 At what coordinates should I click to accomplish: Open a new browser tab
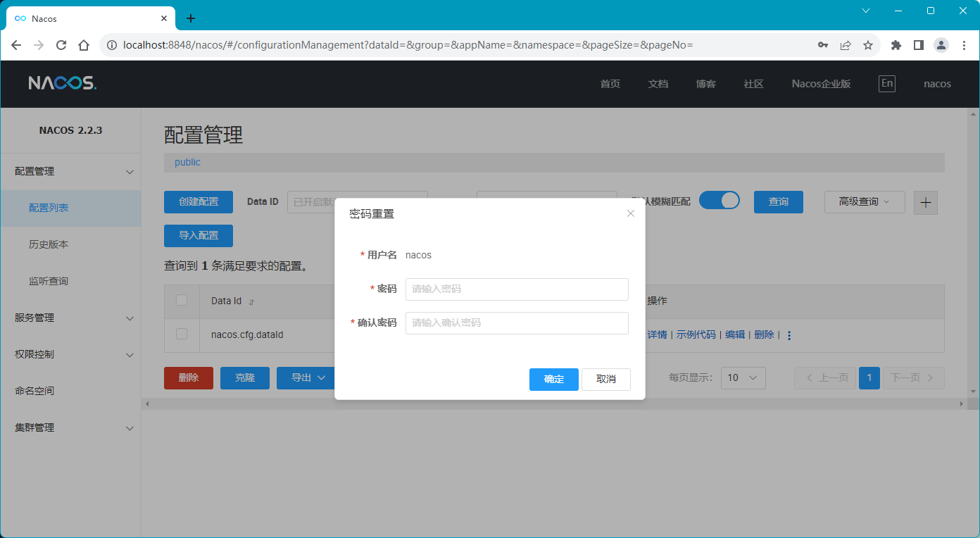tap(191, 18)
